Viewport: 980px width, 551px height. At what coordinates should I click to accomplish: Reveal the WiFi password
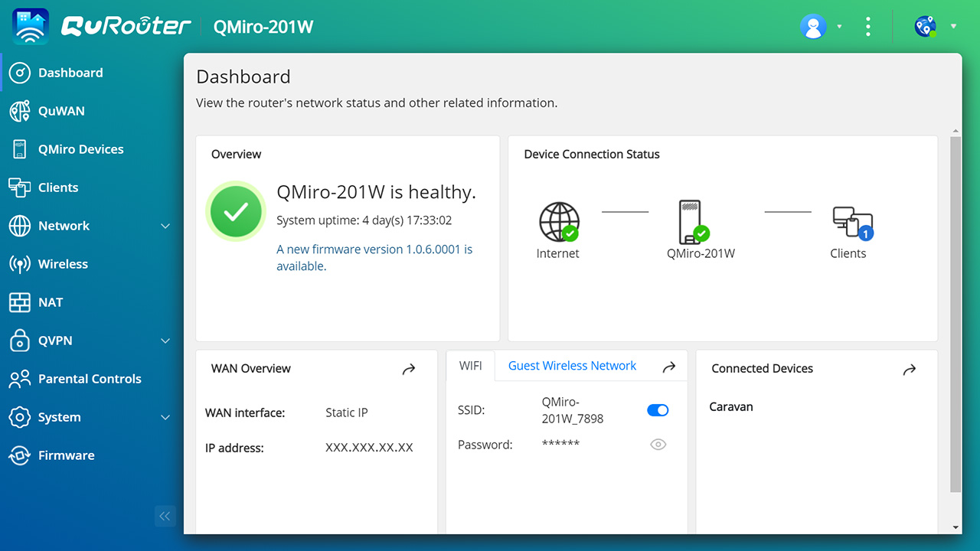point(658,444)
